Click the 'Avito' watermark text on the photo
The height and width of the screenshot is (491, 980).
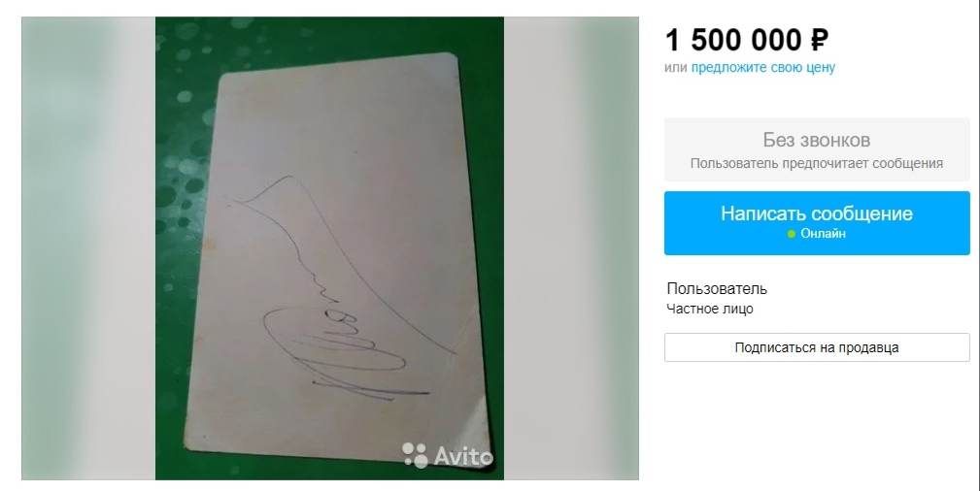[463, 456]
